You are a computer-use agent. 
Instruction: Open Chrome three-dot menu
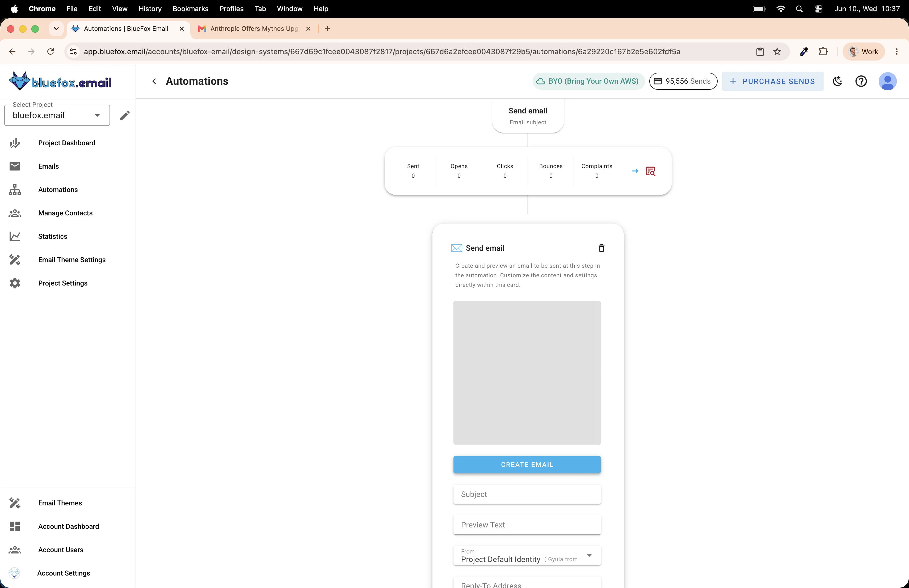(x=897, y=52)
